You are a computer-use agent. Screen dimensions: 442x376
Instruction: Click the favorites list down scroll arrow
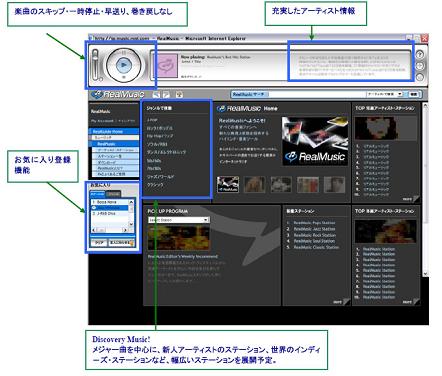[x=131, y=224]
